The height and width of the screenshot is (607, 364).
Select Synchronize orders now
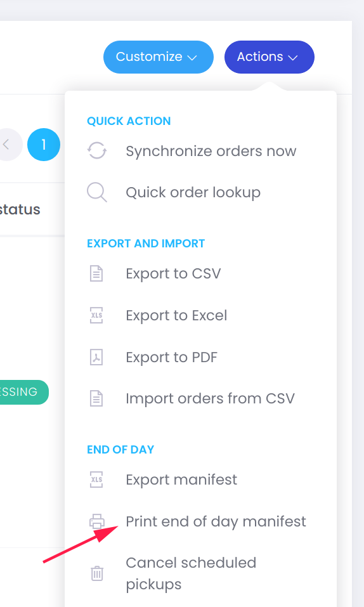[x=211, y=151]
